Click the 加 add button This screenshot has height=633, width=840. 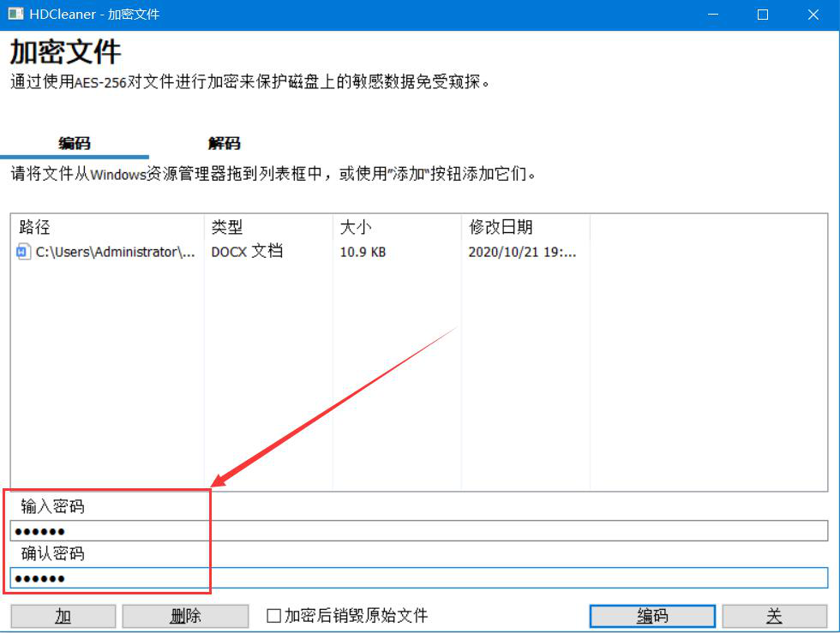pos(63,616)
